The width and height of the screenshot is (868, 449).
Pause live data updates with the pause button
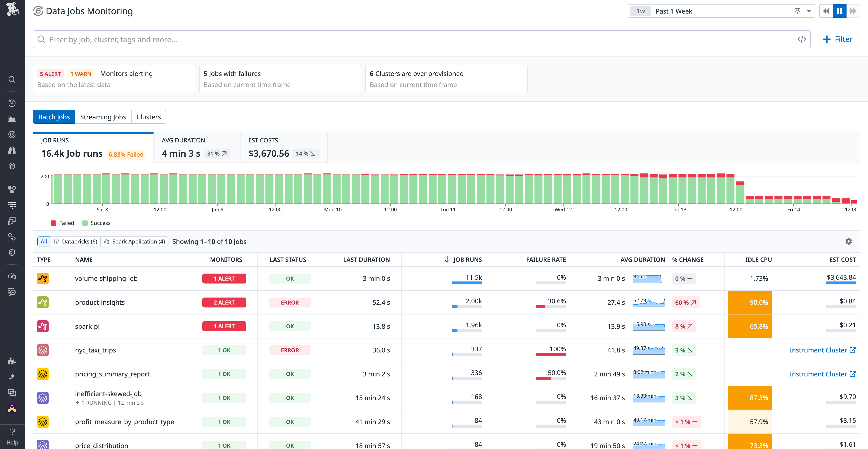pyautogui.click(x=839, y=11)
